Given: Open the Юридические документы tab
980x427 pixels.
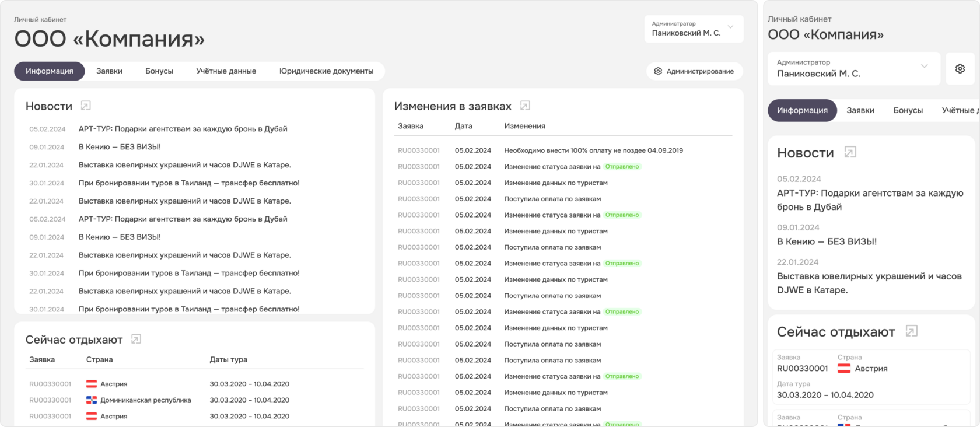Looking at the screenshot, I should click(326, 71).
